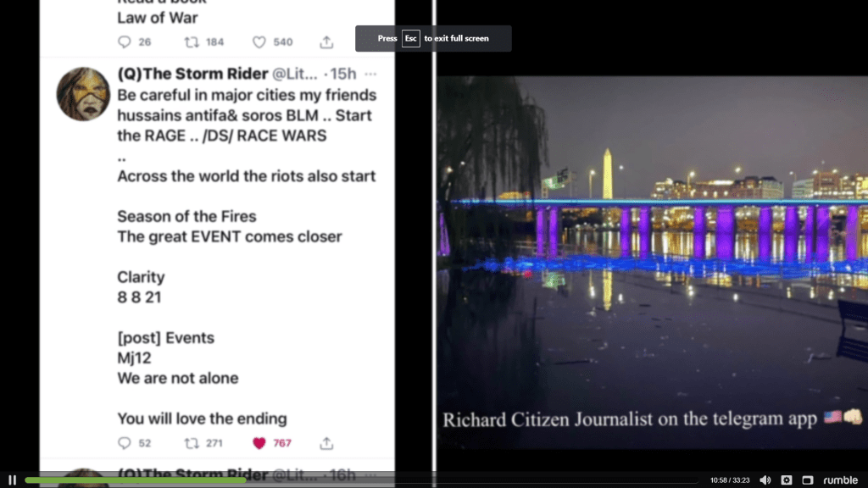Mute the video volume

tap(765, 480)
